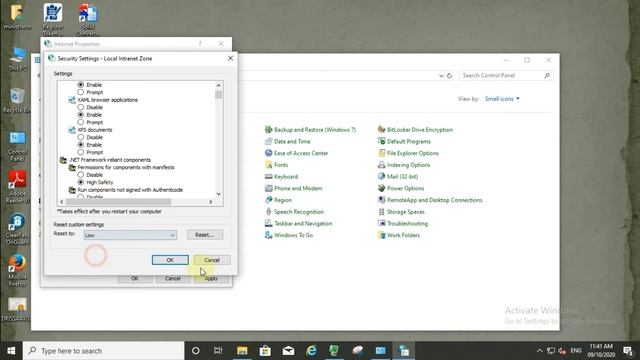Viewport: 640px width, 360px height.
Task: Select High Safety for components with manifests
Action: [80, 182]
